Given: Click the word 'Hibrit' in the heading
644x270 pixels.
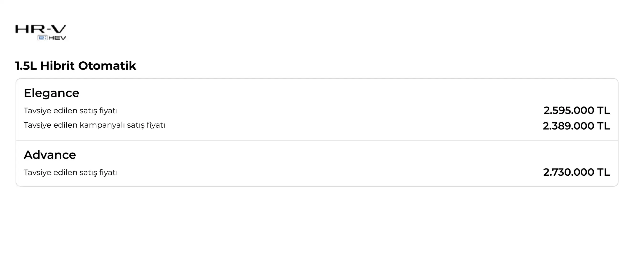Looking at the screenshot, I should tap(57, 66).
